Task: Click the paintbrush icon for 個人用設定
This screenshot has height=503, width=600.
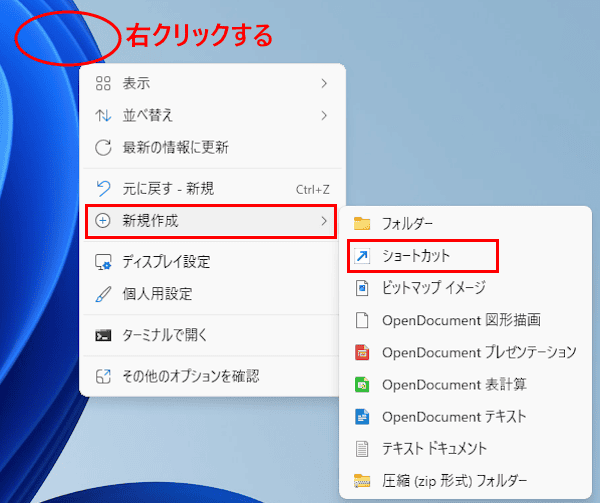Action: click(103, 294)
